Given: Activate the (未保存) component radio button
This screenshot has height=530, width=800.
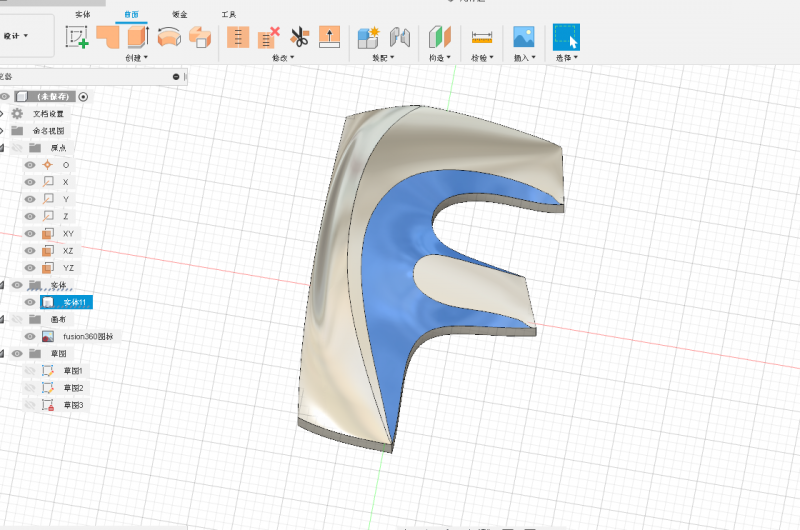Looking at the screenshot, I should pos(83,96).
